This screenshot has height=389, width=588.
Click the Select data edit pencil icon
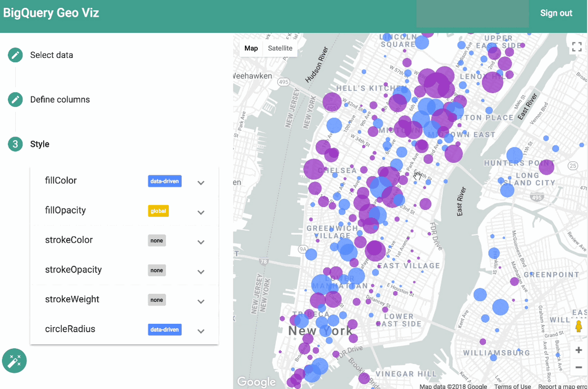tap(15, 55)
